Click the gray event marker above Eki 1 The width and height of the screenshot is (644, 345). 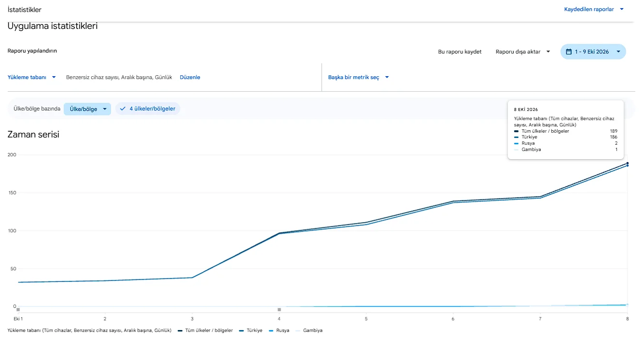coord(18,309)
